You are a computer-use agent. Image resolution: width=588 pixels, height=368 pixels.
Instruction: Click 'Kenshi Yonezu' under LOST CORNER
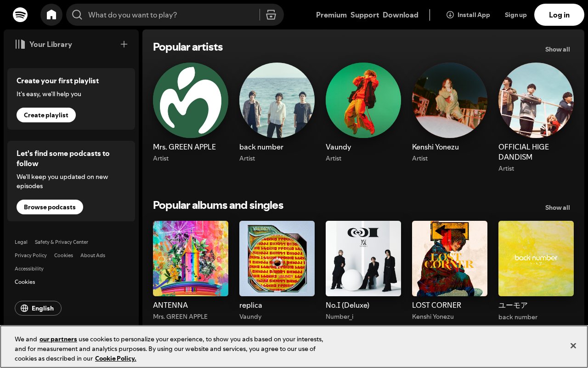[433, 316]
